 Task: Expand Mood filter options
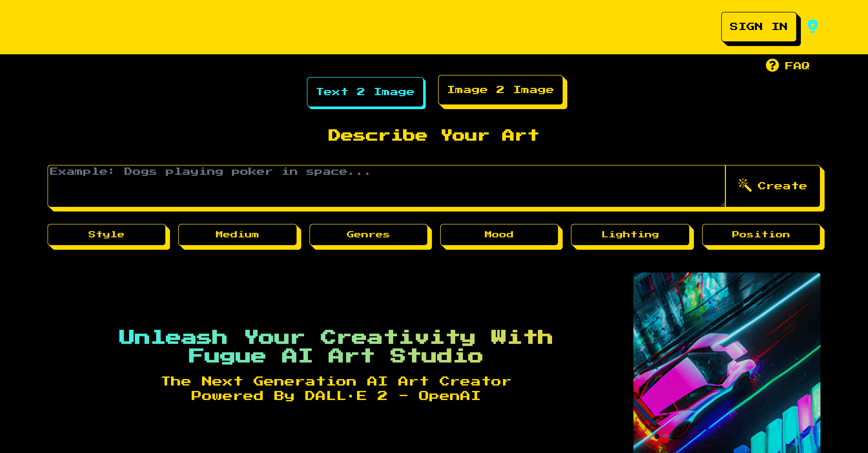499,234
